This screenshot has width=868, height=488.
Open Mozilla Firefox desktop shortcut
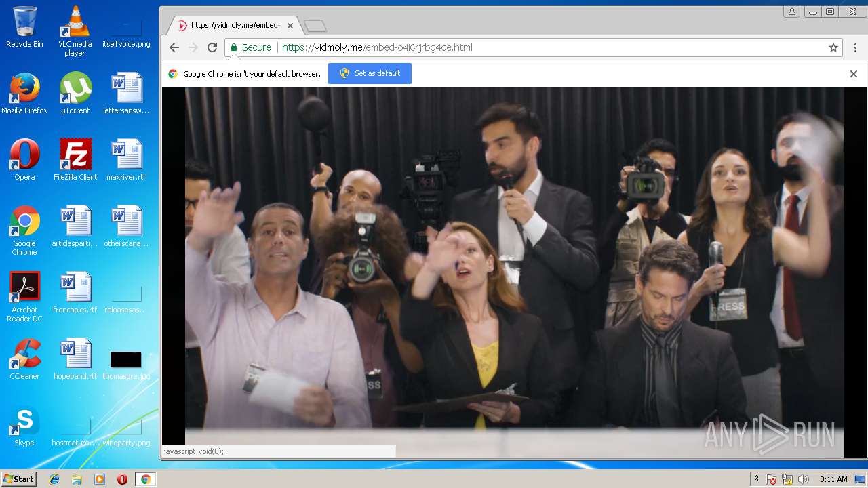[x=24, y=94]
